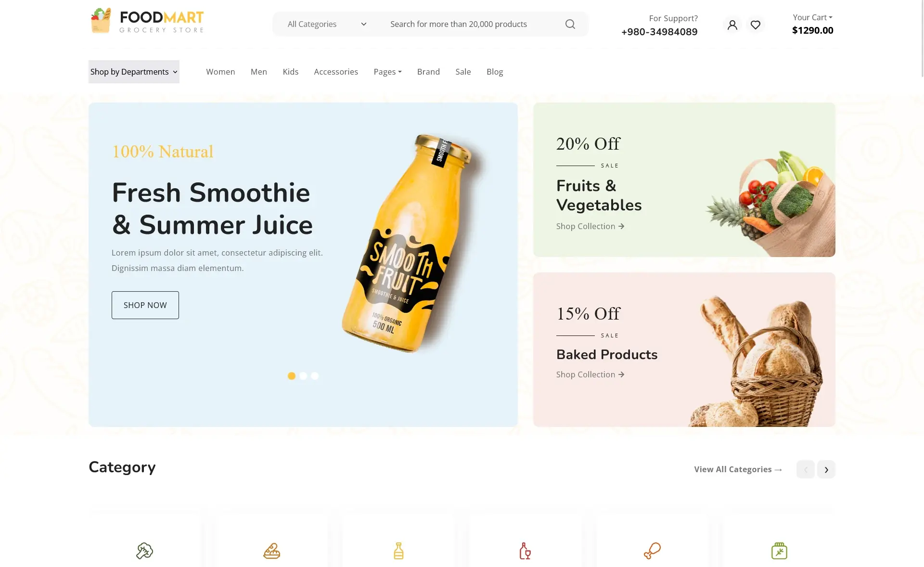This screenshot has height=567, width=924.
Task: Click the wishlist heart icon
Action: tap(755, 25)
